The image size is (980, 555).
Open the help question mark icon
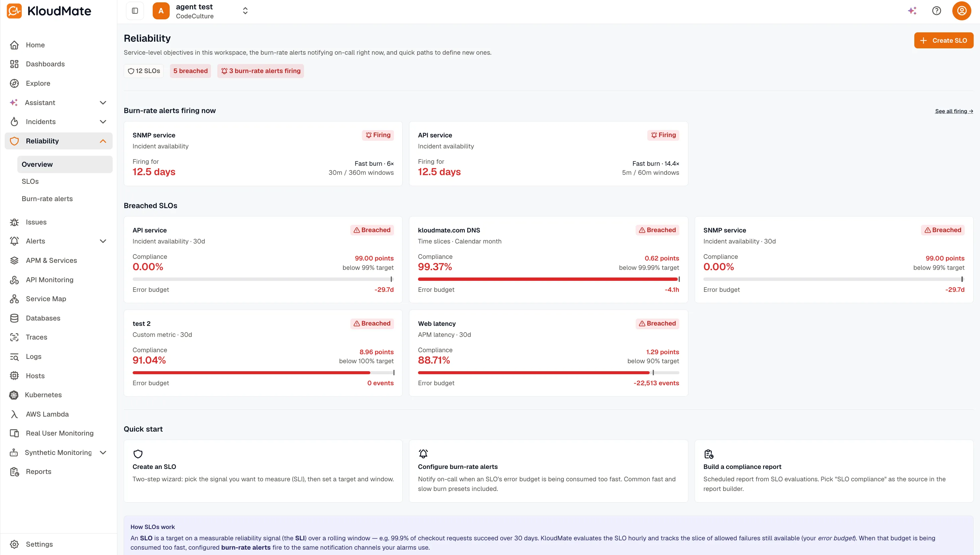tap(936, 11)
